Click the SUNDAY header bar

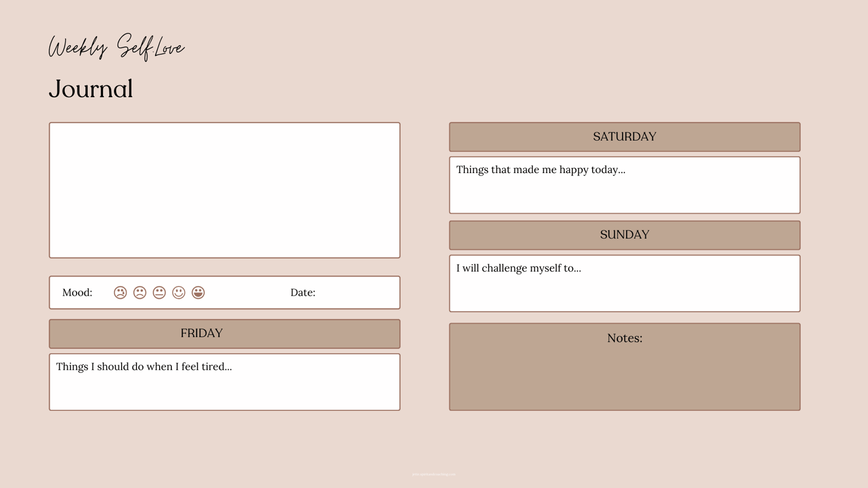tap(624, 235)
